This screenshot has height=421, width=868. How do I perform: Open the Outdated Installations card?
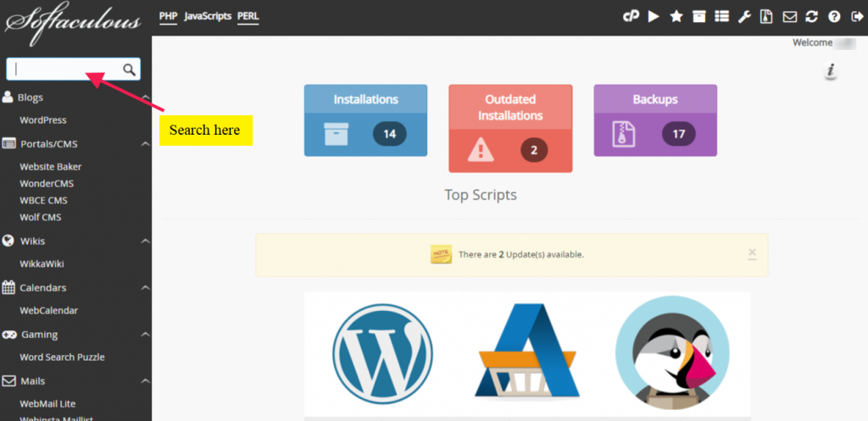click(510, 129)
